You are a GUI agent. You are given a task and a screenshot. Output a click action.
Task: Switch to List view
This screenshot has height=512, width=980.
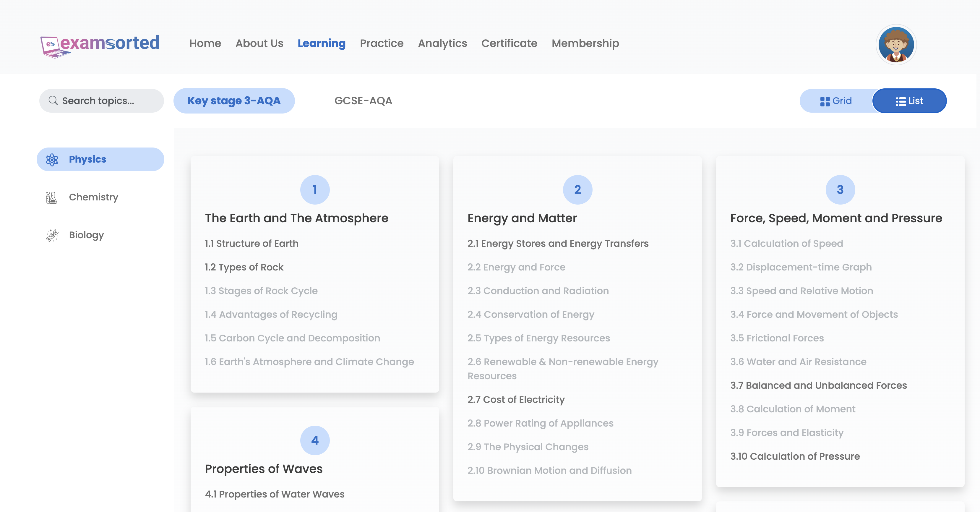click(909, 101)
